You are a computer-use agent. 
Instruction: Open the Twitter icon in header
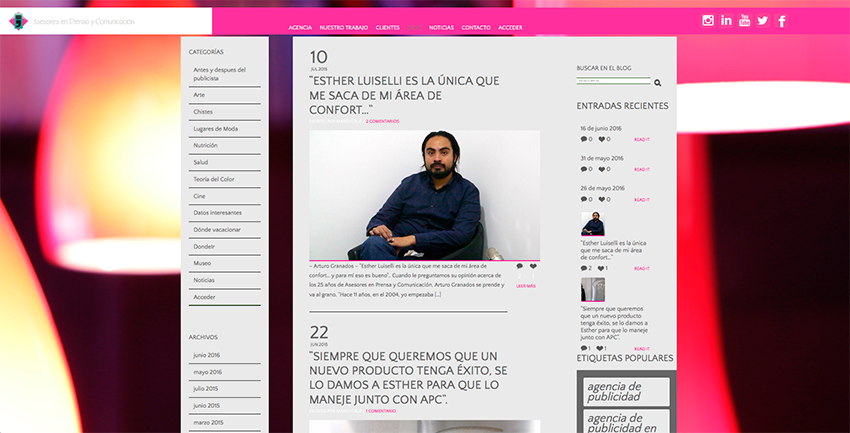[x=763, y=21]
